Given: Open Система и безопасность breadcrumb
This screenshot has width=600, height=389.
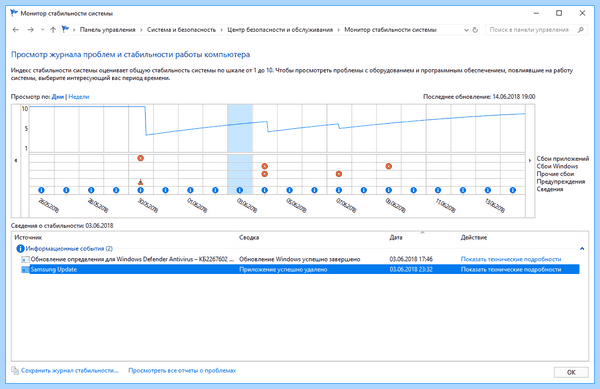Looking at the screenshot, I should pos(181,30).
